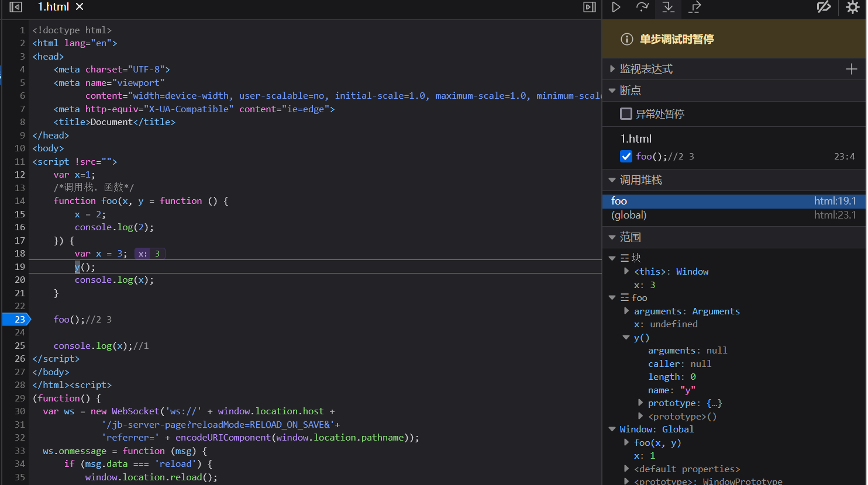The image size is (868, 485).
Task: Click html:23.1 location in call stack
Action: [x=835, y=215]
